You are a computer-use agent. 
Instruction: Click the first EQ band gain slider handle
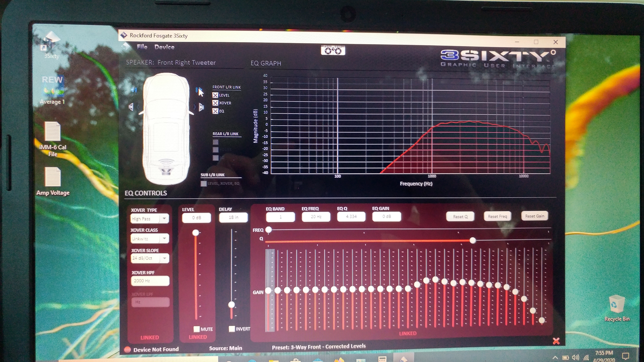(x=268, y=291)
